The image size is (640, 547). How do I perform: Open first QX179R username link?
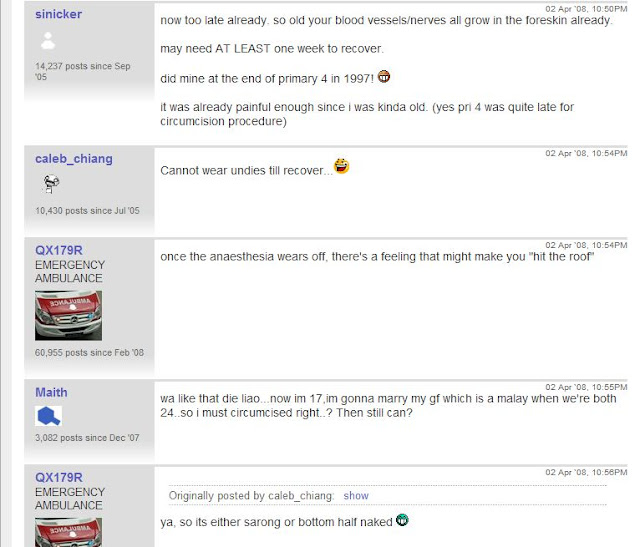click(59, 250)
